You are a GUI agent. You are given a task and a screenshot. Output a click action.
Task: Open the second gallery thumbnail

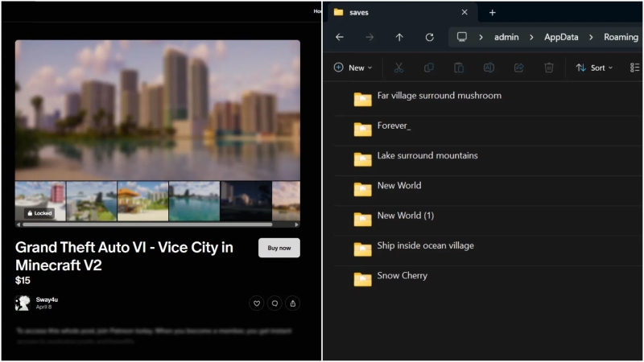[x=92, y=201]
